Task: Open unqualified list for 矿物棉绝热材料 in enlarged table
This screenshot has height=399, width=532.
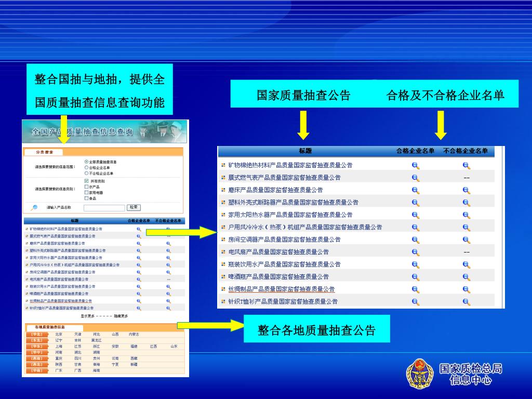Action: click(467, 166)
